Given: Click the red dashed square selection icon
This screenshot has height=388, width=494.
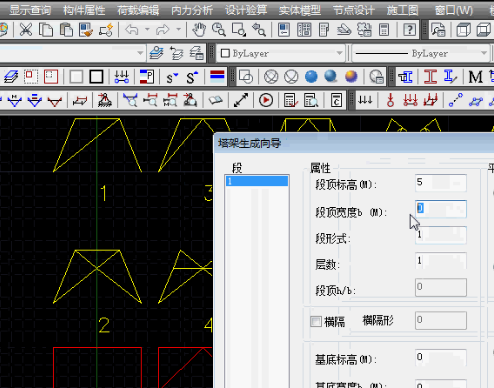Looking at the screenshot, I should pos(31,77).
